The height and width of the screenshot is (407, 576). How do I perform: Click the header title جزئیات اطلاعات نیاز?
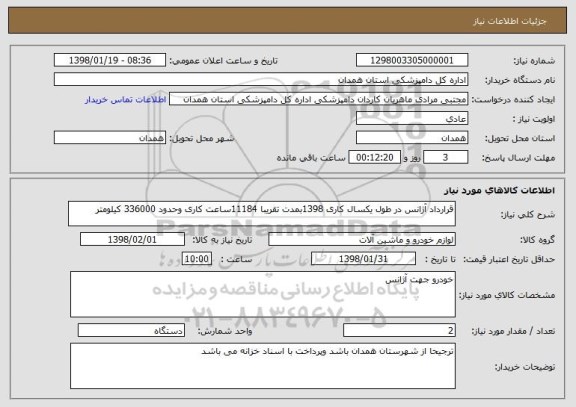click(510, 21)
